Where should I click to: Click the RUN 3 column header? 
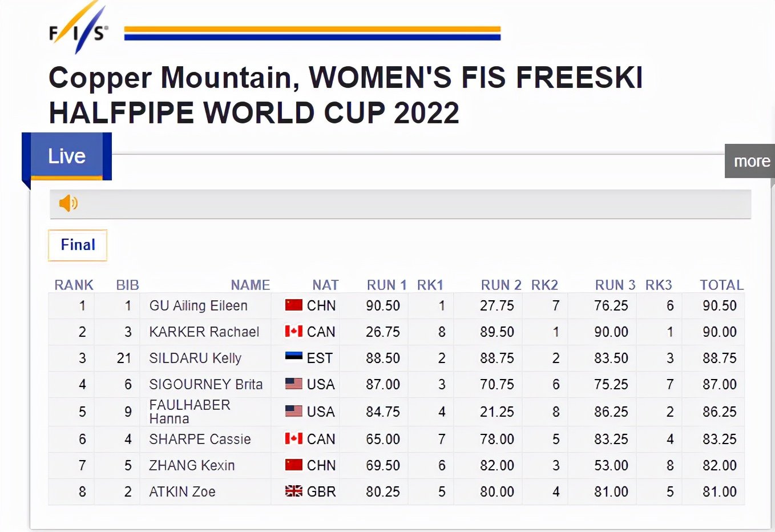point(615,285)
